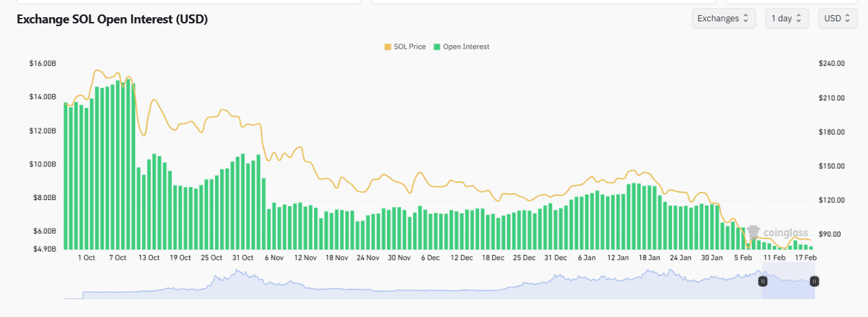Image resolution: width=868 pixels, height=317 pixels.
Task: Click the yellow SOL Price legend swatch
Action: pos(388,47)
